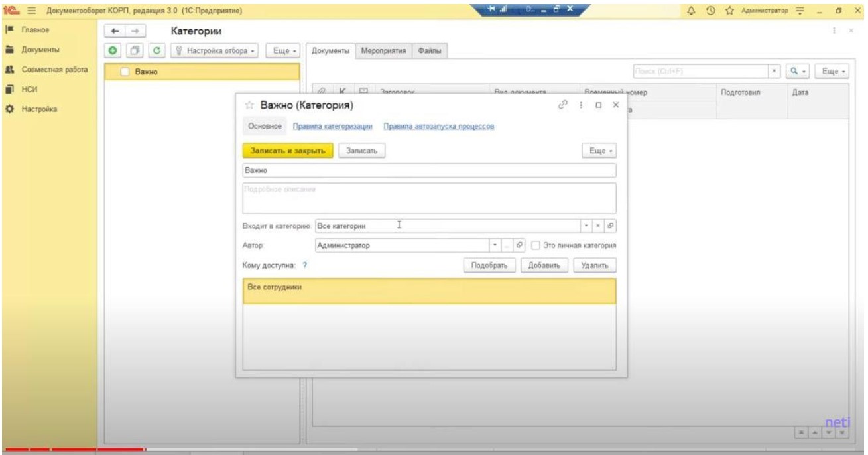
Task: Open the Настройка отбора dropdown
Action: 215,51
